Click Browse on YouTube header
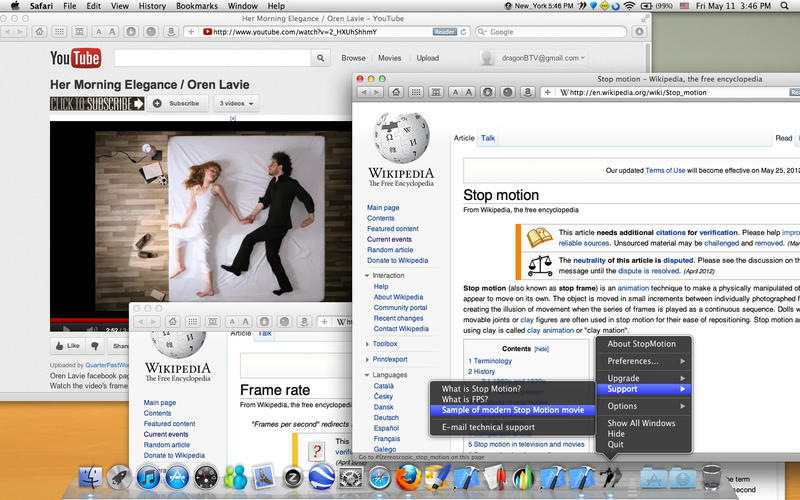 coord(353,58)
